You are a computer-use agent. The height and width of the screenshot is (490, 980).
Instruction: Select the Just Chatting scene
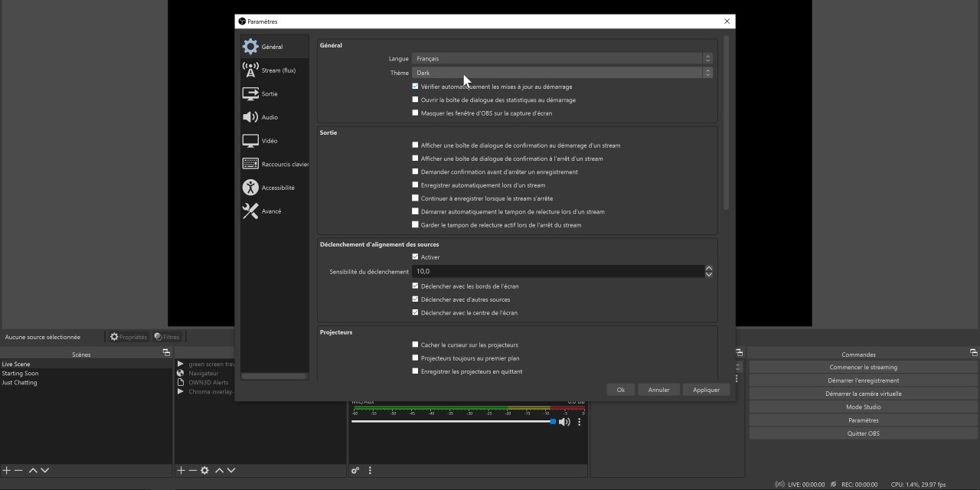point(20,383)
